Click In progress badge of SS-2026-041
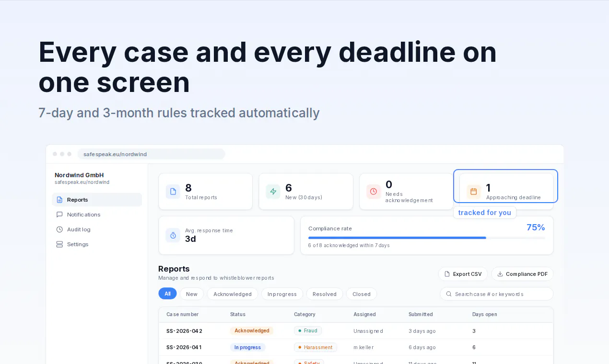 point(247,347)
